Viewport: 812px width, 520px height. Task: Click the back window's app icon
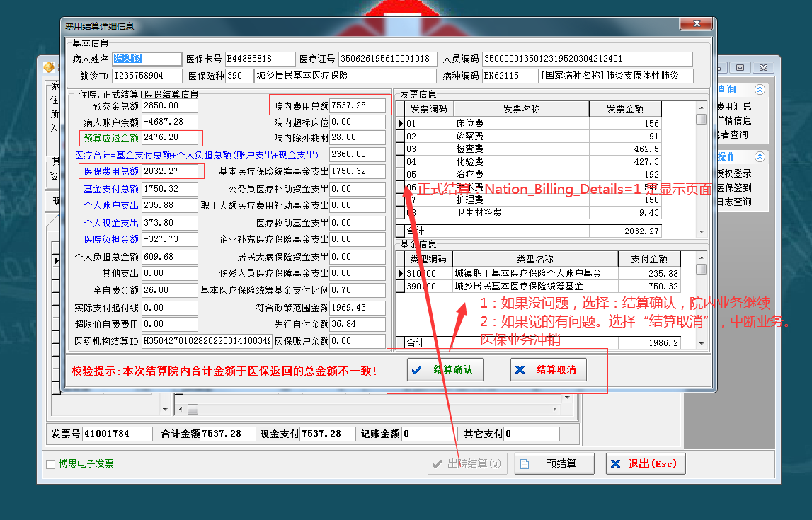[49, 67]
